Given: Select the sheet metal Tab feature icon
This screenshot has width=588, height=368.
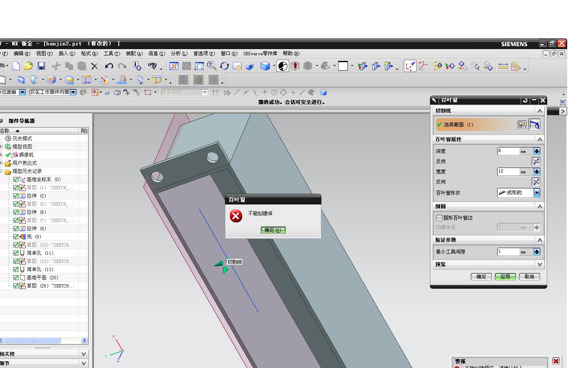Looking at the screenshot, I should [21, 80].
